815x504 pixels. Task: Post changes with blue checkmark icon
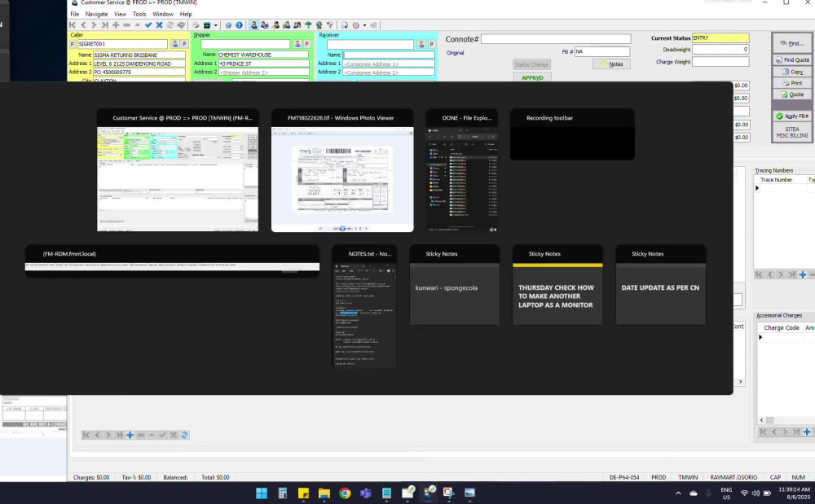click(x=148, y=25)
